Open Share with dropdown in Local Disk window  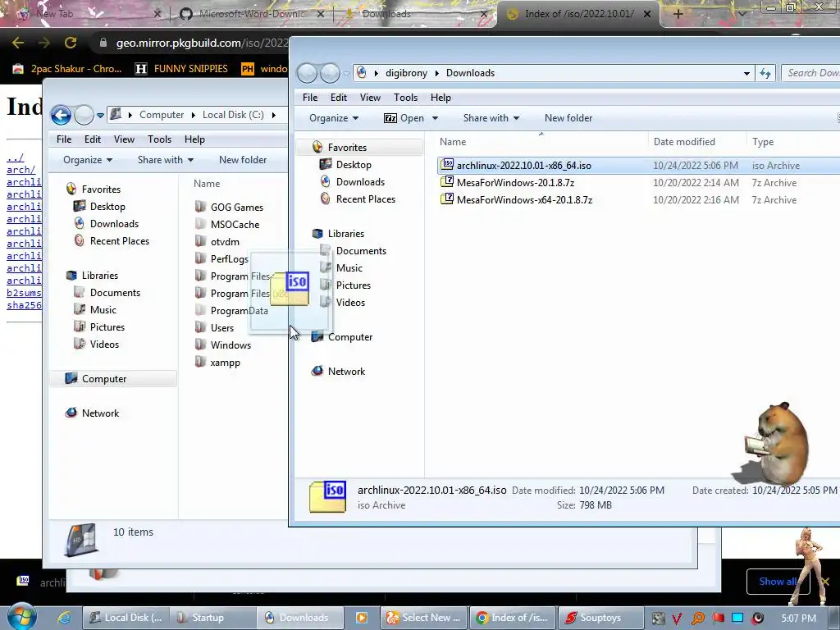click(x=165, y=160)
